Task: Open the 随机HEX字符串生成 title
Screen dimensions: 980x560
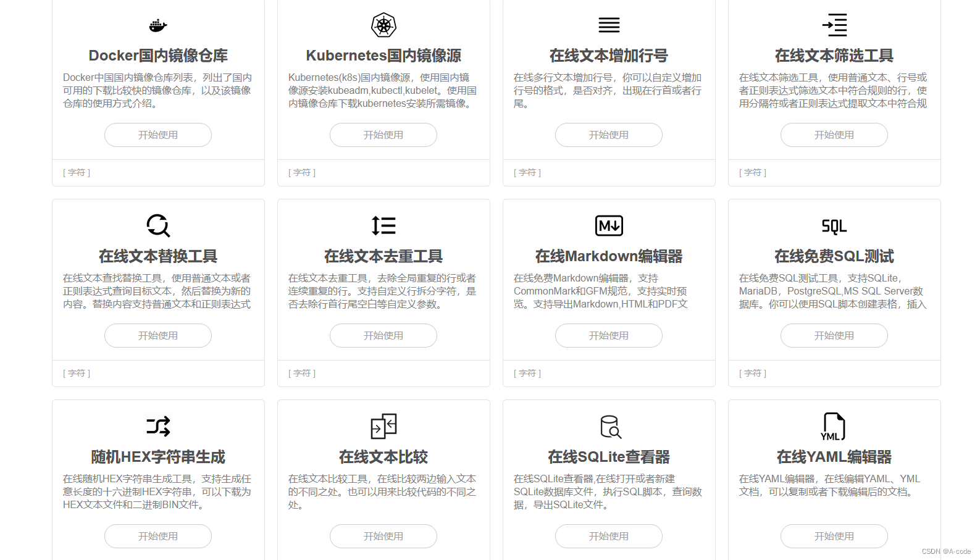Action: tap(158, 457)
